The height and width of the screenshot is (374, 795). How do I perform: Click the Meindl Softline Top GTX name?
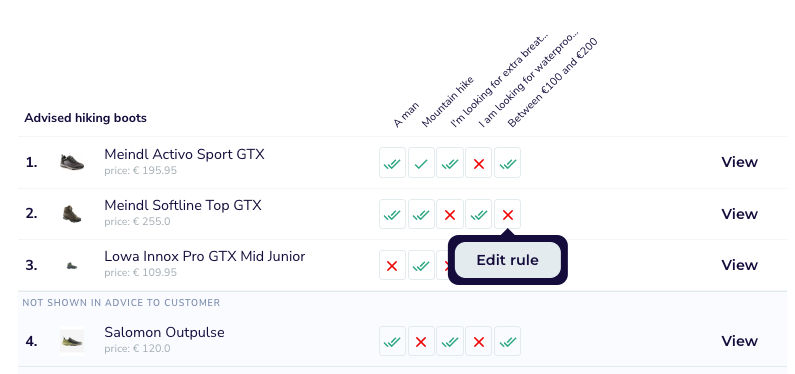183,205
